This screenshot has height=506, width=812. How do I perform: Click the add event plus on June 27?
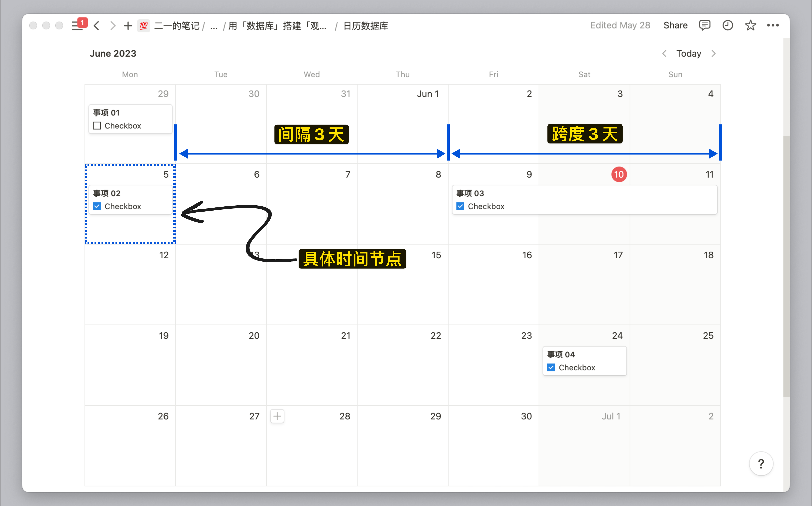tap(277, 416)
